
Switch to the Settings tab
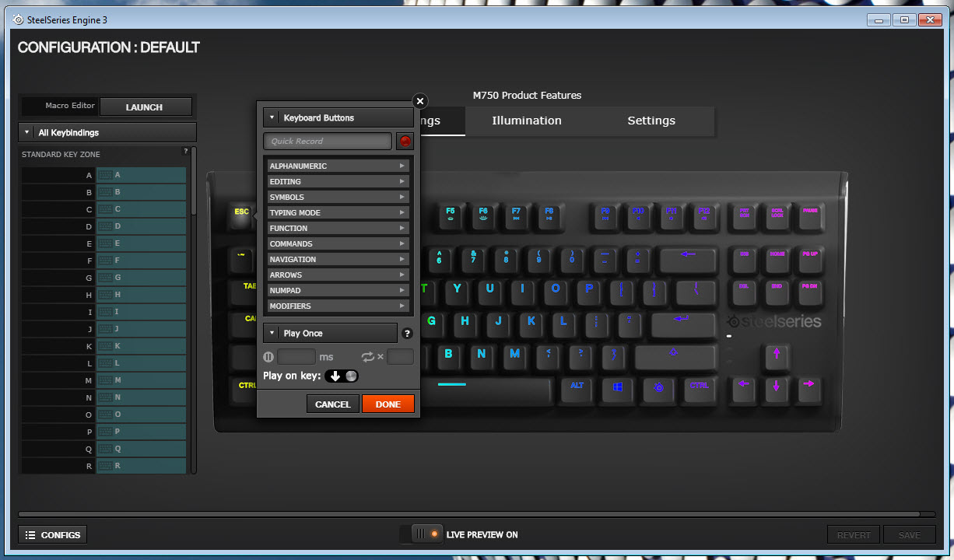[651, 121]
